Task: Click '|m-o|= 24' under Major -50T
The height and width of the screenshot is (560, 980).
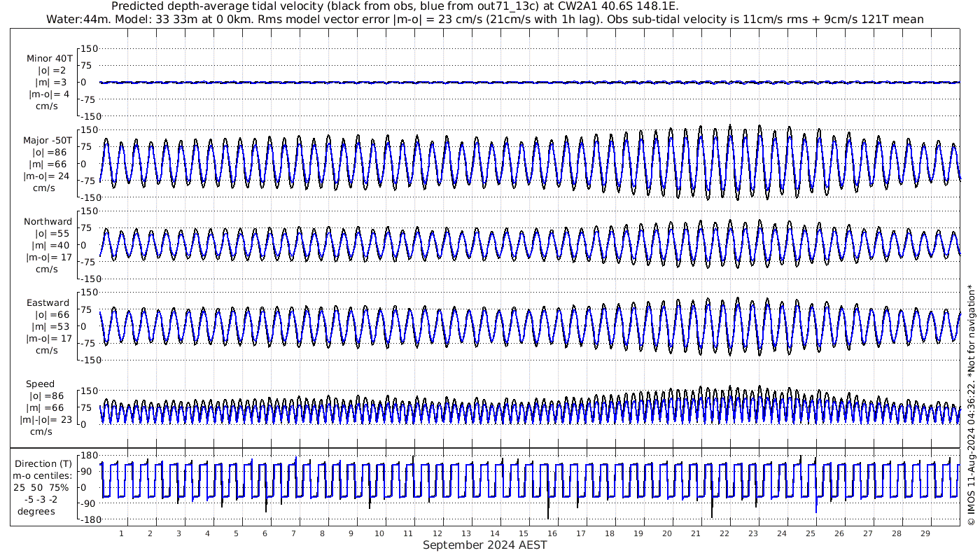Action: 47,176
